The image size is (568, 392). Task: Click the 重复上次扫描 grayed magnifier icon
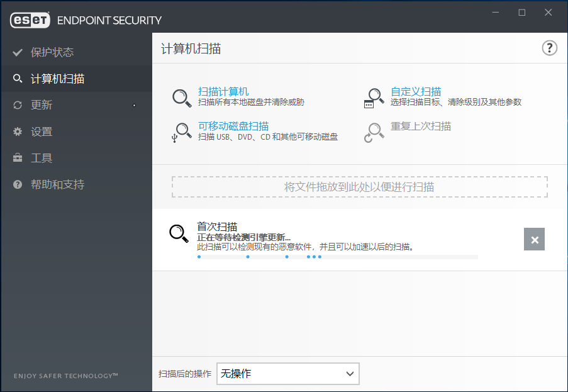374,132
